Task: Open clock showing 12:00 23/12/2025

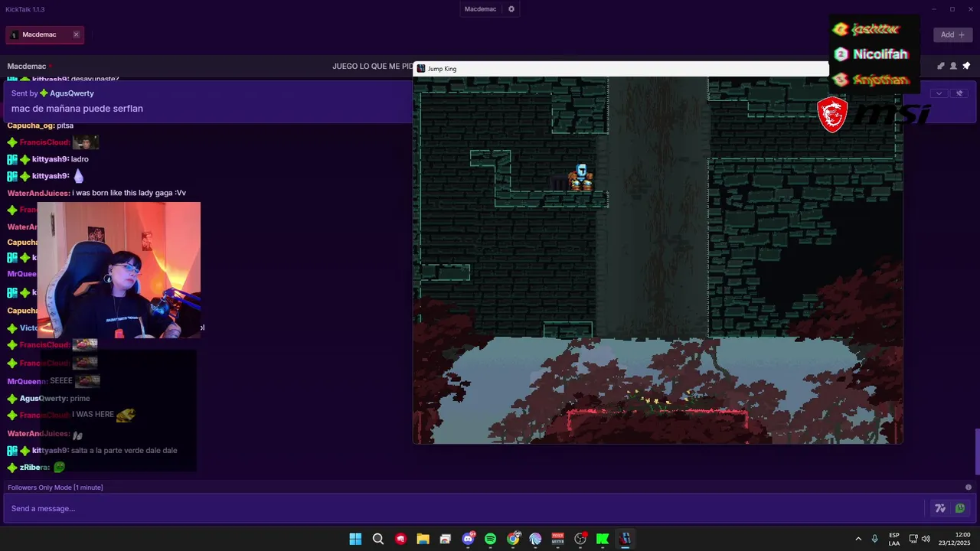Action: point(955,539)
